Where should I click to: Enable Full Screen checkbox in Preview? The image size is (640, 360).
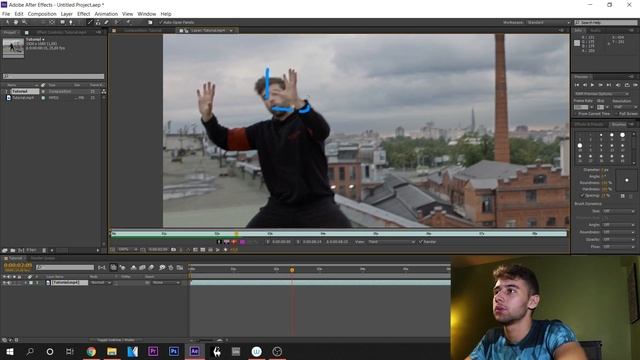pos(616,113)
